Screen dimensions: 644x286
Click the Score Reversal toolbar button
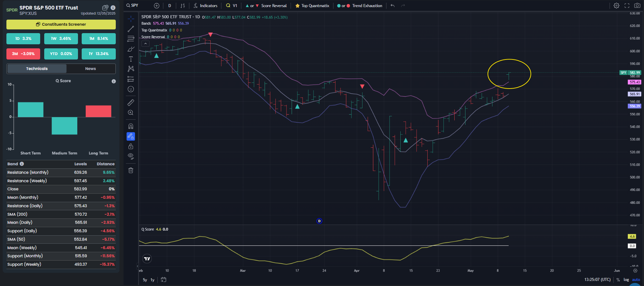(x=266, y=5)
